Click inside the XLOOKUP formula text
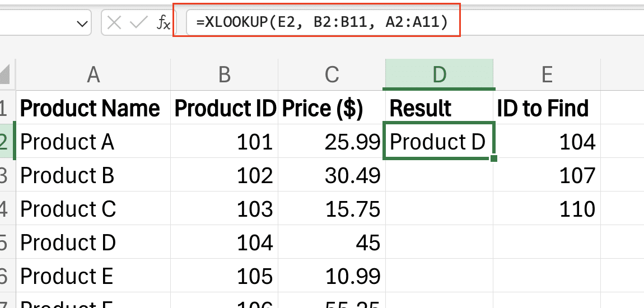 (x=323, y=22)
